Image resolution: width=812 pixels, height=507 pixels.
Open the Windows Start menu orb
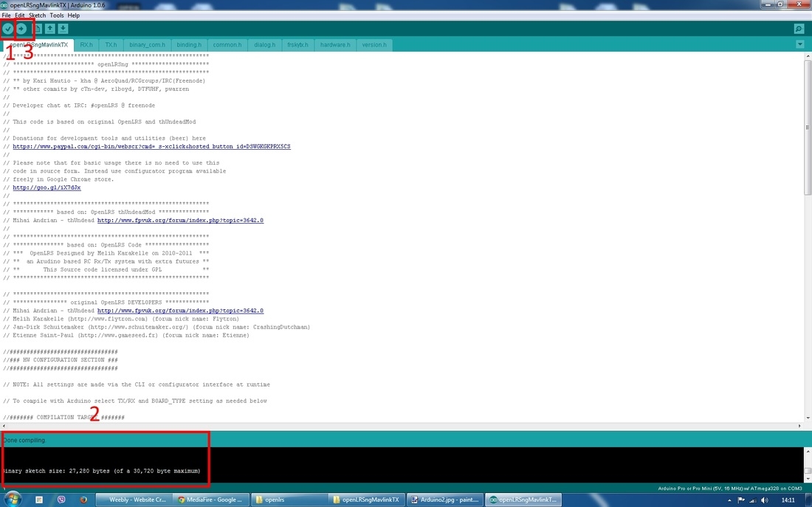click(x=13, y=500)
